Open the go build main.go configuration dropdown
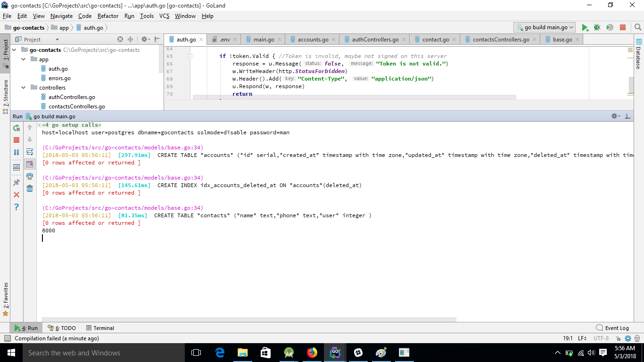This screenshot has height=362, width=644. 545,27
